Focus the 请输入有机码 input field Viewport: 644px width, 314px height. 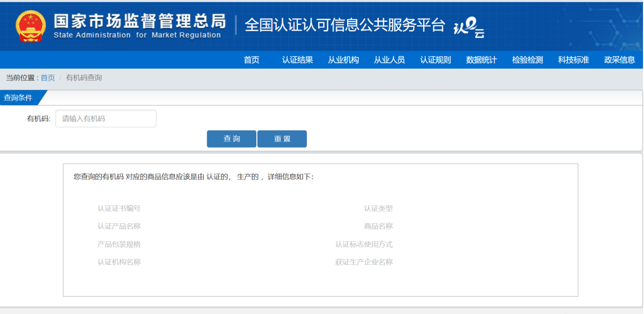106,119
